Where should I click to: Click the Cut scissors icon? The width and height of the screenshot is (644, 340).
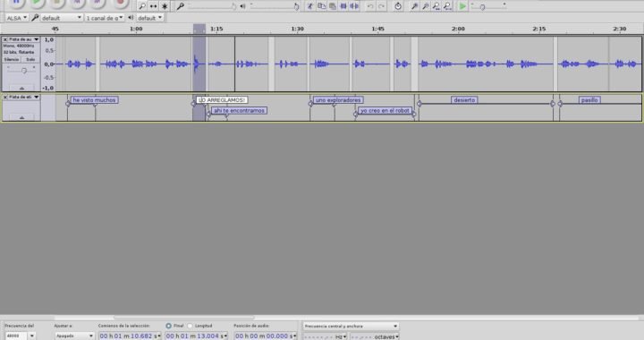click(x=310, y=6)
